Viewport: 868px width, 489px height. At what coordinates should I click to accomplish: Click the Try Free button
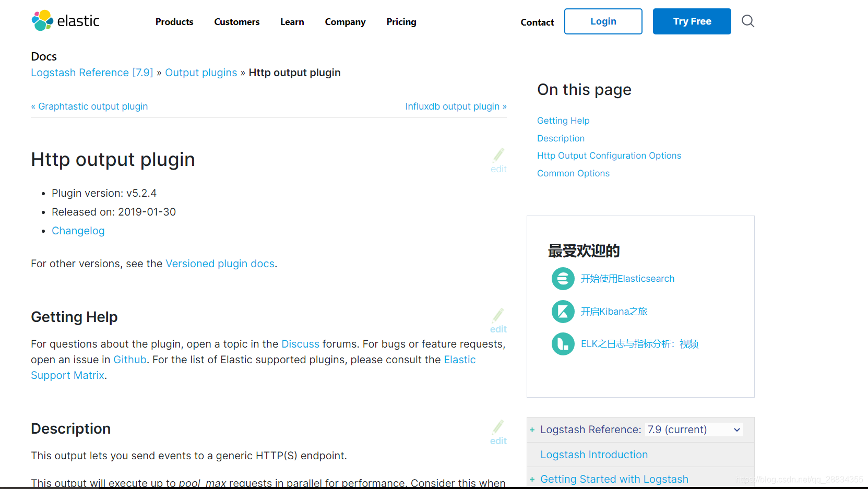click(x=692, y=21)
